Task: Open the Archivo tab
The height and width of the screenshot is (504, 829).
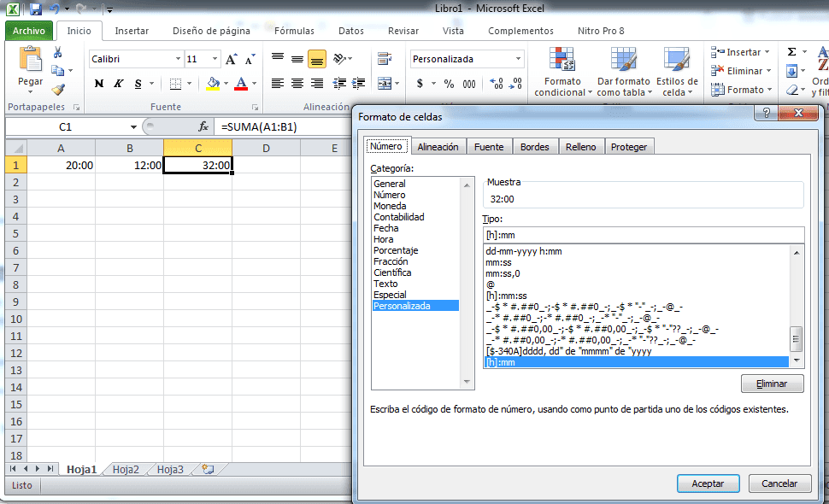Action: 29,31
